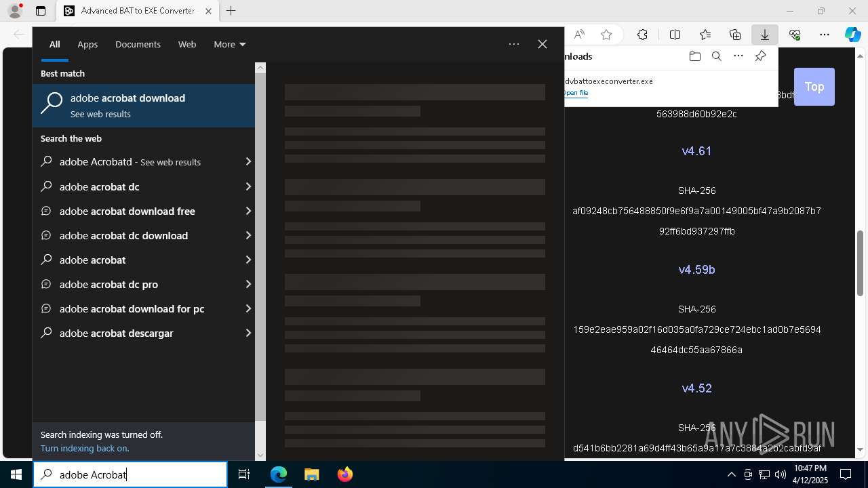The image size is (868, 488).
Task: Open the volume speaker tray icon
Action: [x=780, y=474]
